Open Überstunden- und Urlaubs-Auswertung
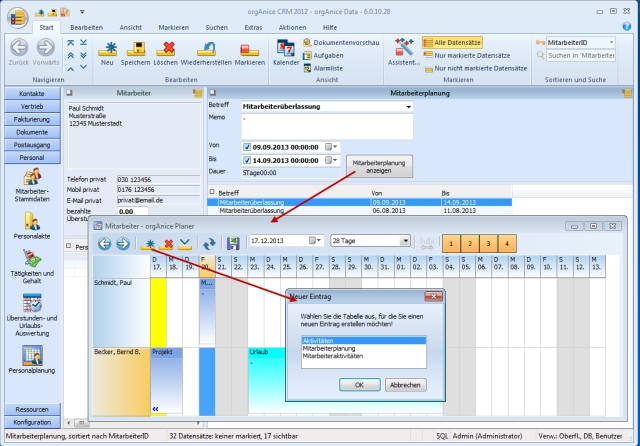The width and height of the screenshot is (640, 446). pos(32,315)
